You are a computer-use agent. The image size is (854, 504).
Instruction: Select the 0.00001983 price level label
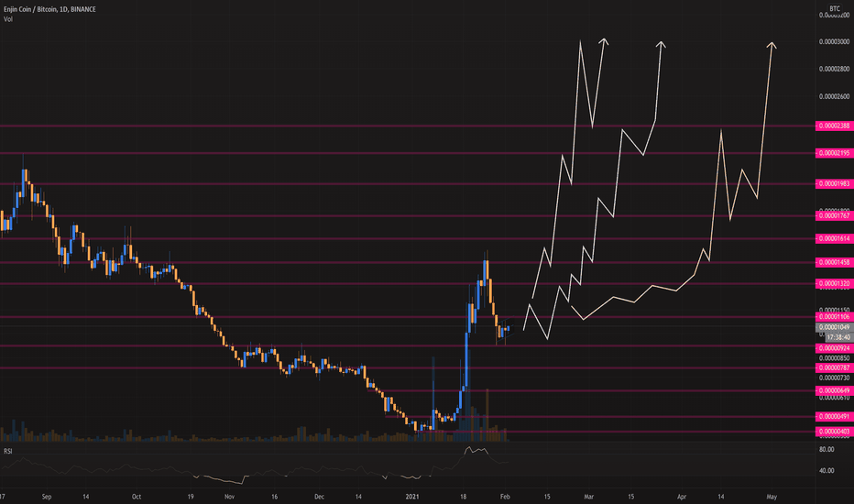833,183
